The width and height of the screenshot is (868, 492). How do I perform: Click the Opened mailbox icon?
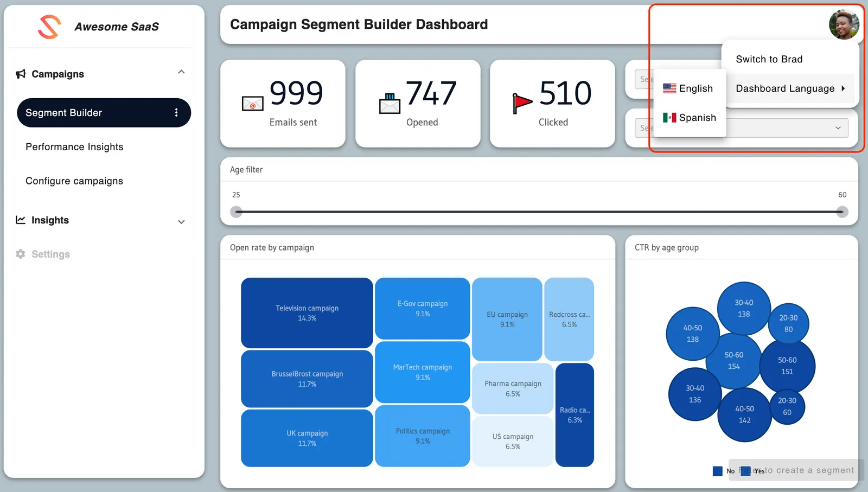(x=390, y=103)
